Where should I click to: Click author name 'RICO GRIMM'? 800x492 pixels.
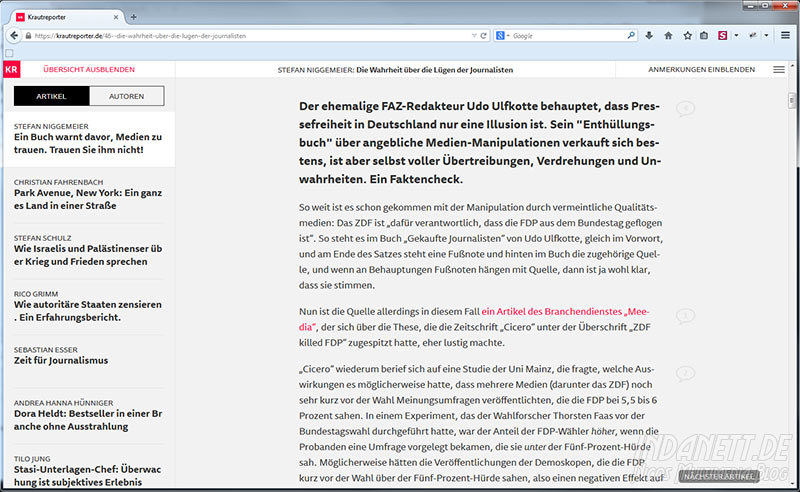point(36,293)
